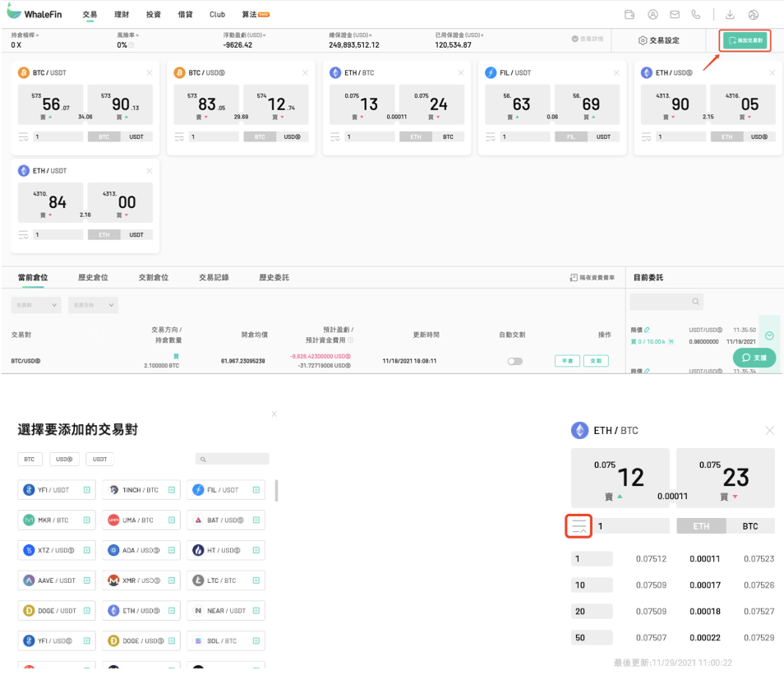Screen dimensions: 784x675
Task: Expand depth list on BTC/USD card
Action: [179, 136]
